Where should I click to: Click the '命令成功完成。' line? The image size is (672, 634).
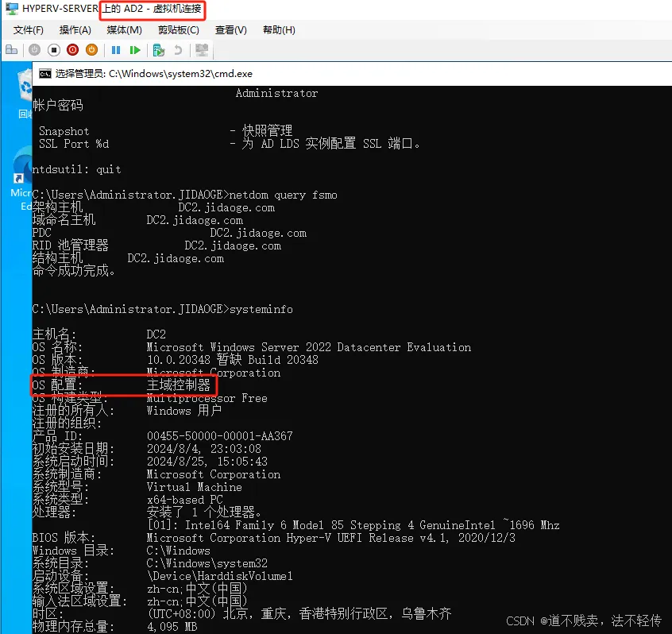[74, 271]
